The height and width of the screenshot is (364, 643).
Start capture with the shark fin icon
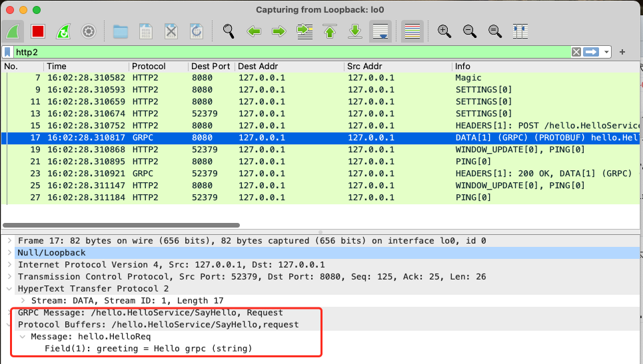click(13, 31)
